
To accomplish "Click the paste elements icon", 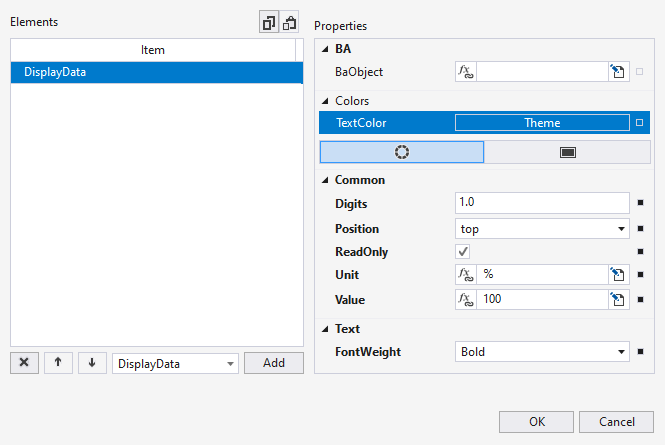I will click(290, 23).
